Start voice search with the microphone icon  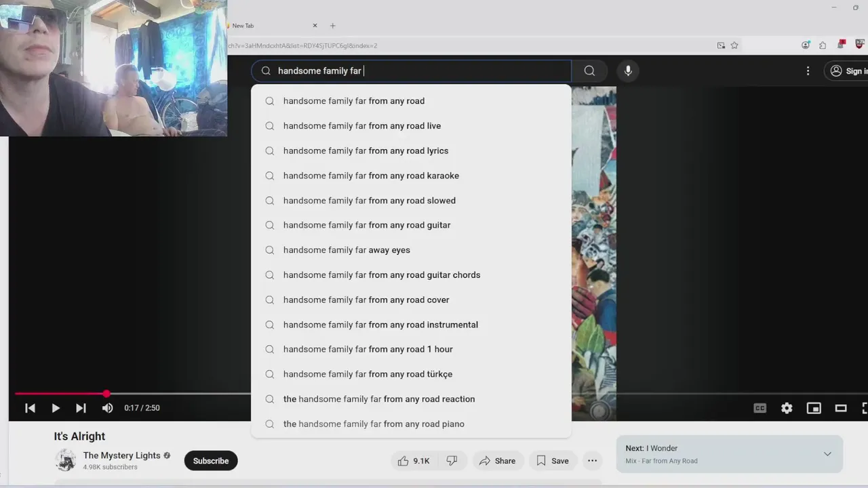coord(628,70)
